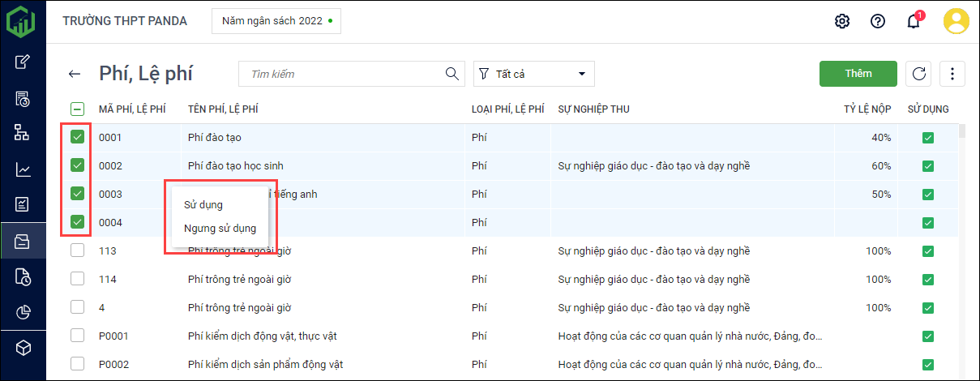
Task: Click the green Thêm button
Action: coord(858,74)
